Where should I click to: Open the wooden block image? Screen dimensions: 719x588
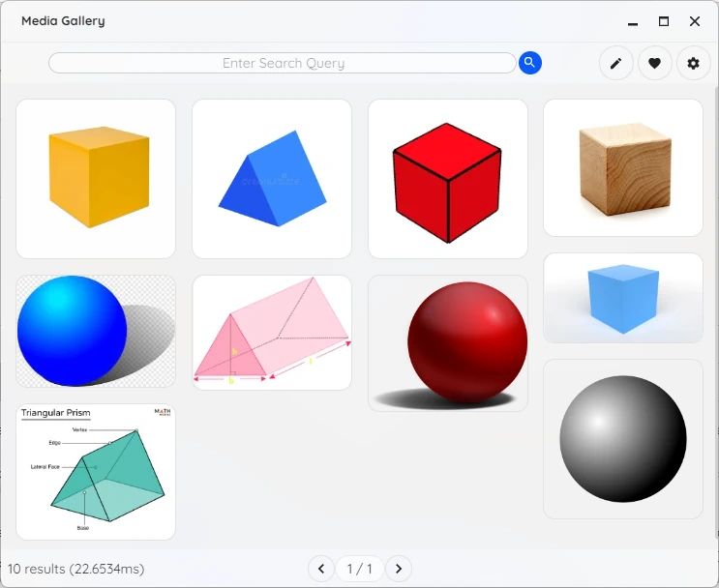(x=622, y=167)
